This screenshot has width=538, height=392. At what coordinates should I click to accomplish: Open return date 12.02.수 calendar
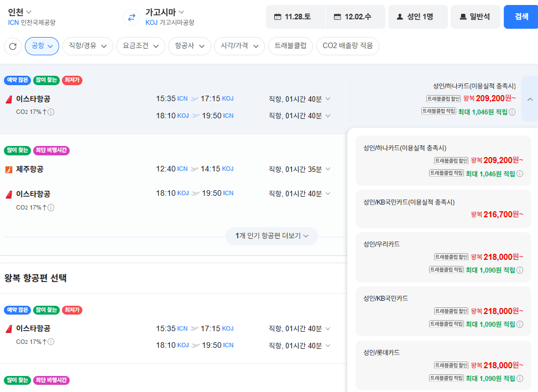click(x=355, y=17)
